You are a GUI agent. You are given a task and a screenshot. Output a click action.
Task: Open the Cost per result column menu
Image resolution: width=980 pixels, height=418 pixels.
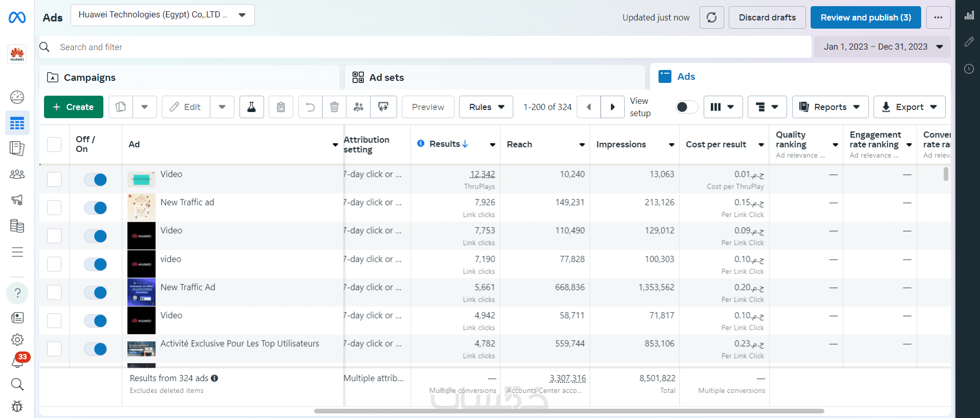coord(761,145)
